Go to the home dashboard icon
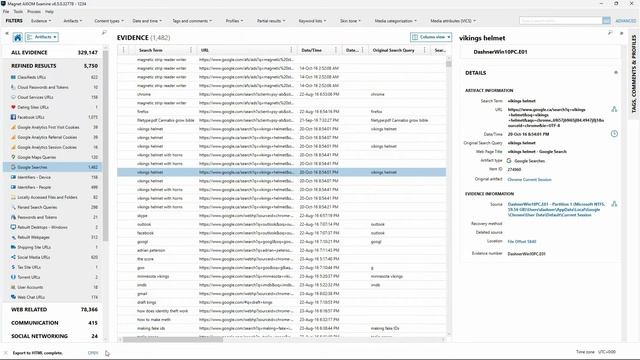640x360 pixels. [x=18, y=38]
